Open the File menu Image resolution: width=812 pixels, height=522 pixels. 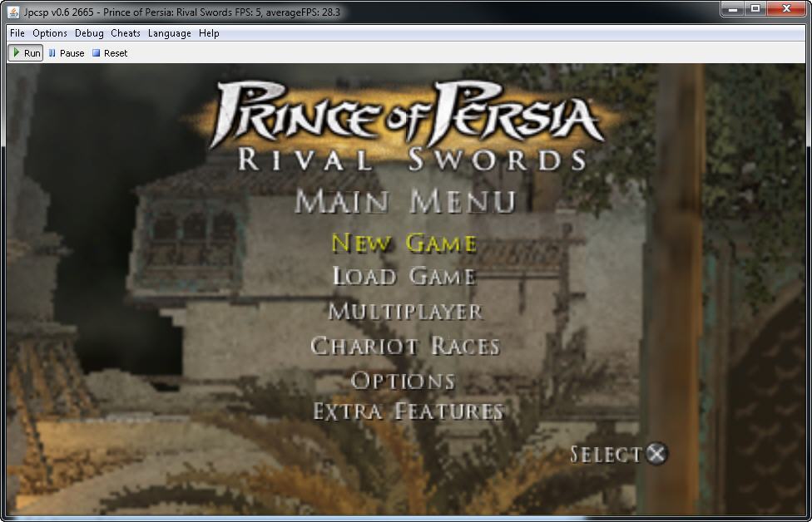(x=17, y=33)
